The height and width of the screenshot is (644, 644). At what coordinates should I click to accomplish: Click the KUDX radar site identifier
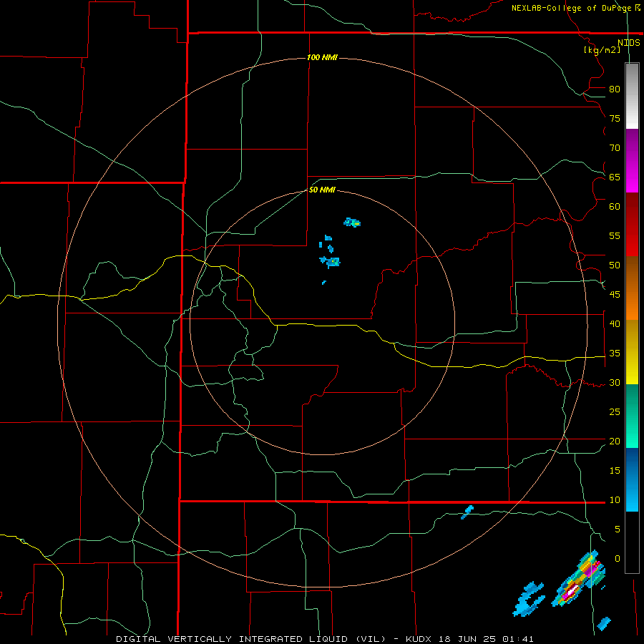pyautogui.click(x=421, y=639)
